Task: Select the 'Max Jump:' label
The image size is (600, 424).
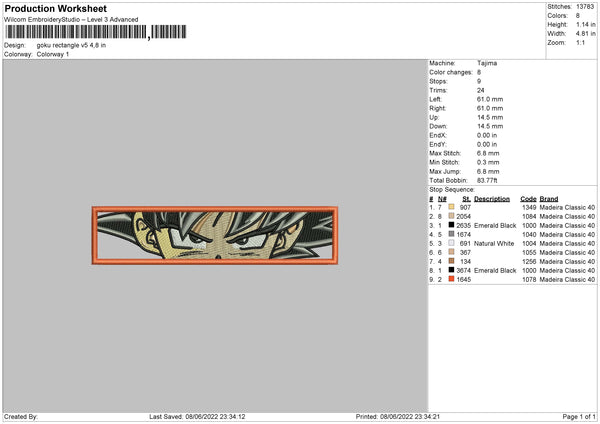Action: click(x=445, y=171)
